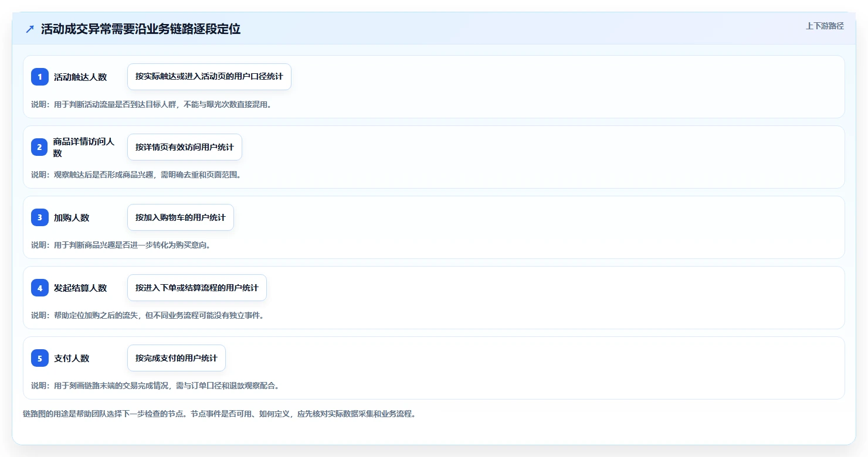Screen dimensions: 868x457
Task: Click the step 2 number badge
Action: (40, 147)
